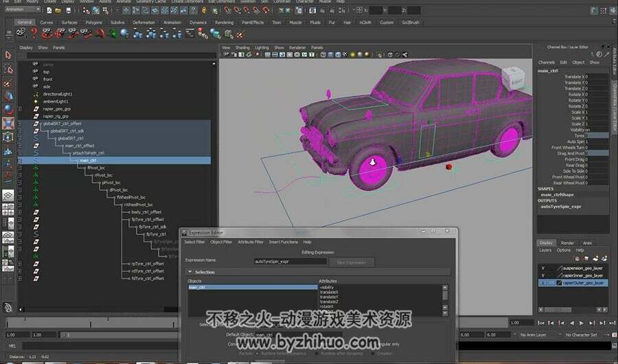Click the Expression Name input field
This screenshot has width=618, height=364.
coord(290,261)
